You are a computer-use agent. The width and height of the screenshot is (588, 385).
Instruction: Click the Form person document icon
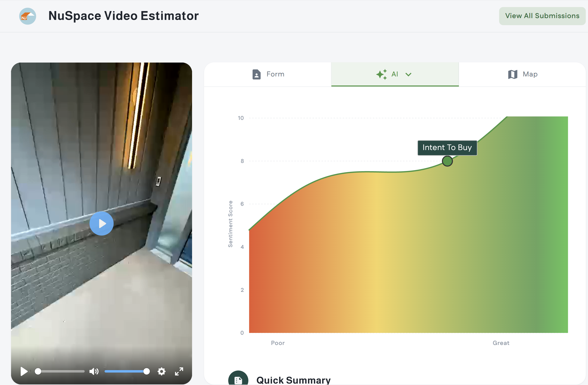coord(256,74)
